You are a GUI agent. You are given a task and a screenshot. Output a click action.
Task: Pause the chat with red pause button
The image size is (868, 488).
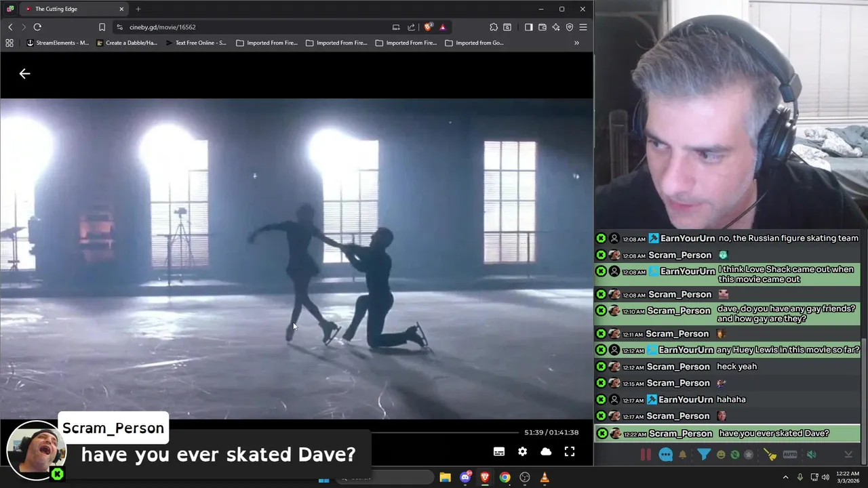coord(646,455)
